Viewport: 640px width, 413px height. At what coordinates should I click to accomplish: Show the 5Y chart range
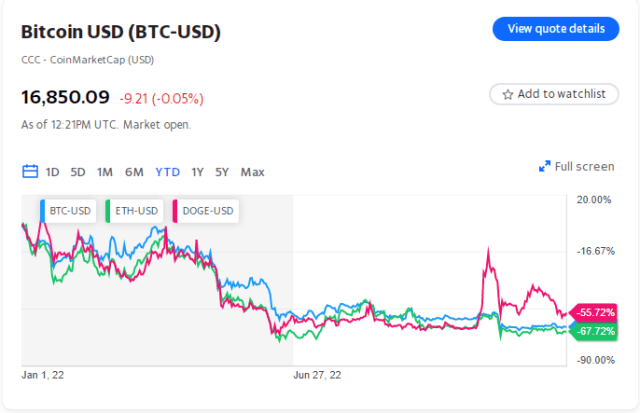222,172
